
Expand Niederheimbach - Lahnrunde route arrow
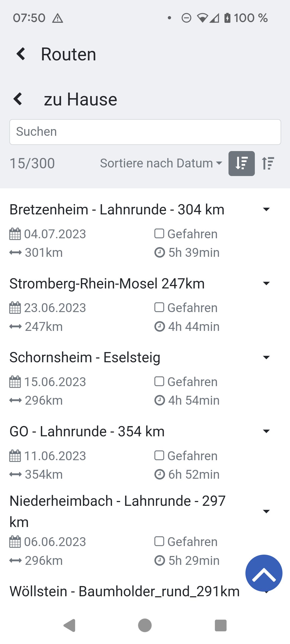(266, 511)
